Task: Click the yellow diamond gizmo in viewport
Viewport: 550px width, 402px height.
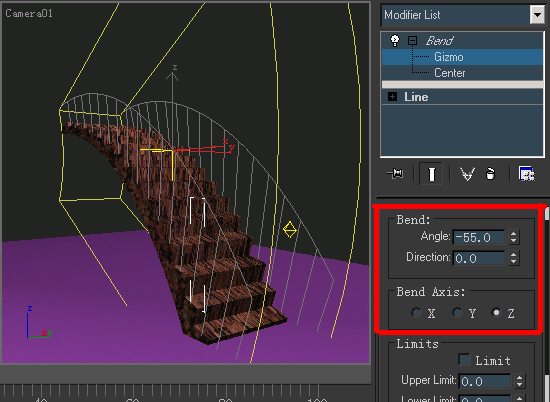Action: [x=290, y=230]
